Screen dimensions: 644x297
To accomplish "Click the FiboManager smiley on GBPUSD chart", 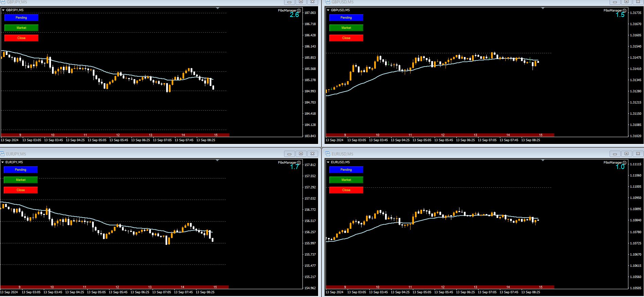I will (624, 11).
